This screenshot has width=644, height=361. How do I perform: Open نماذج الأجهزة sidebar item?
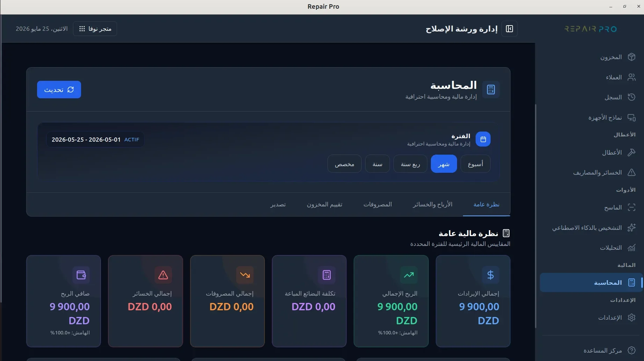click(x=591, y=118)
